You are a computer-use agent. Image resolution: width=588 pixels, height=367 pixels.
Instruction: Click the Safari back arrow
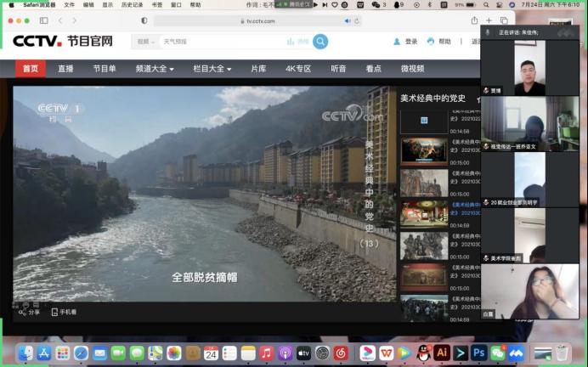point(60,20)
